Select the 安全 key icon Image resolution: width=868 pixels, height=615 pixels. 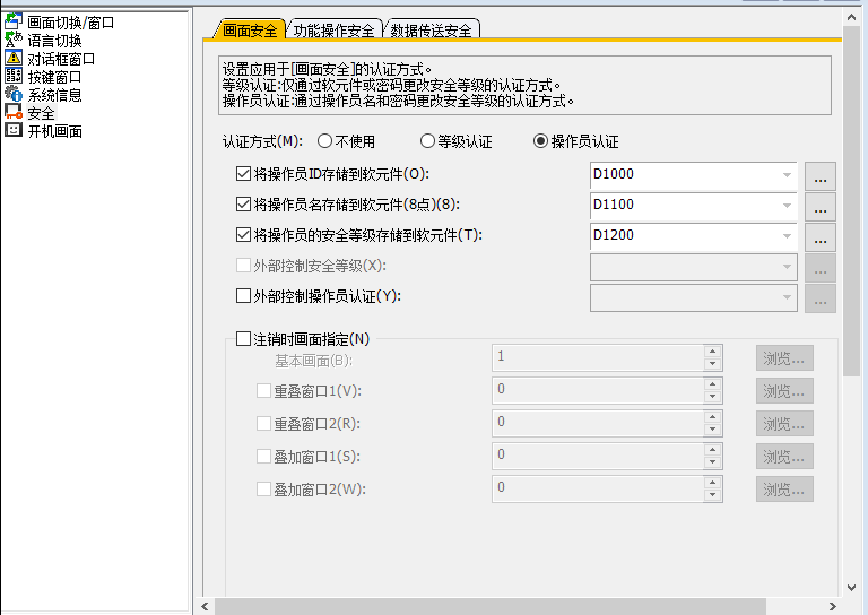pos(13,112)
